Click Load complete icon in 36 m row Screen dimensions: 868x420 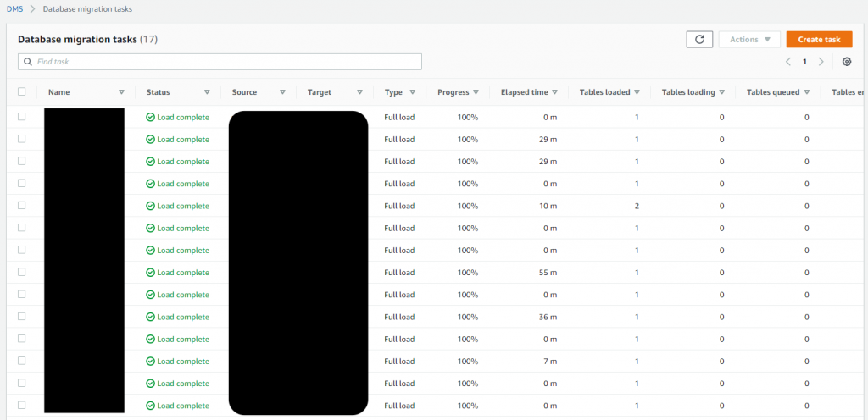(150, 317)
